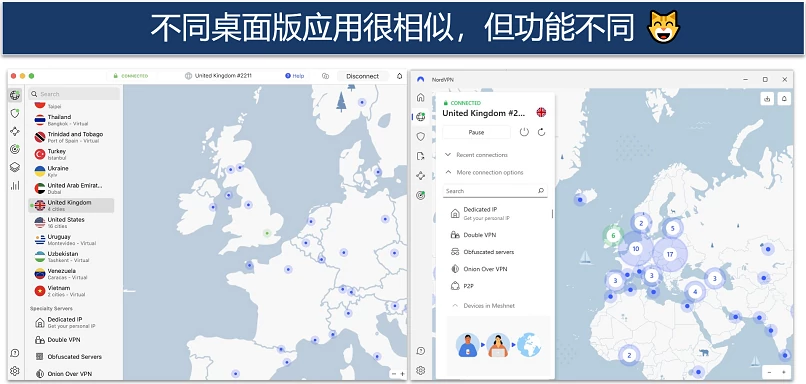Select United States in the country list

click(x=71, y=223)
